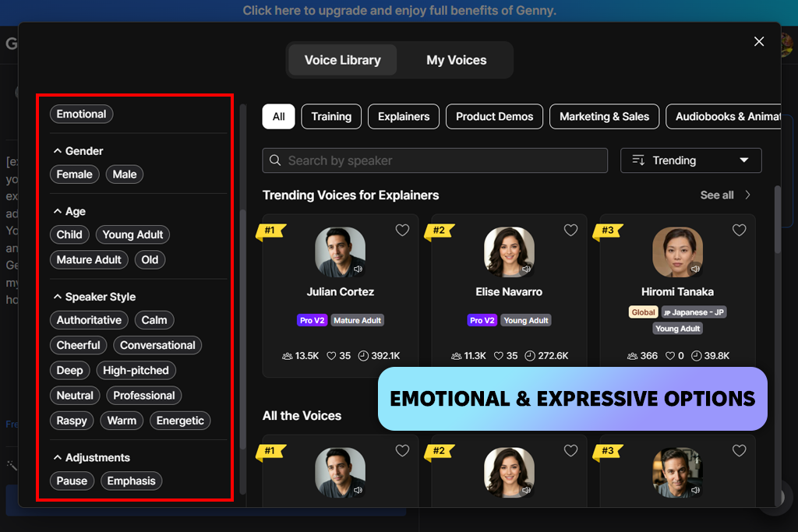Screen dimensions: 798x532
Task: Select the Training category chip
Action: click(x=331, y=117)
